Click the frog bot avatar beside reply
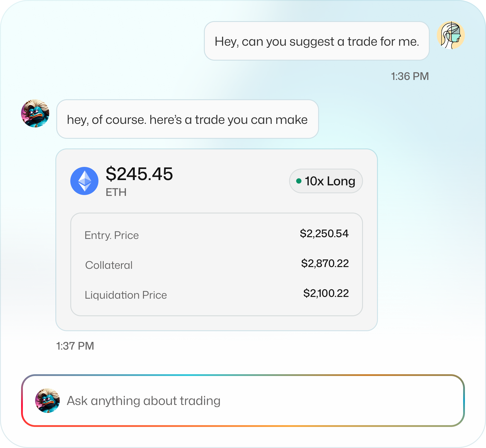 [x=35, y=113]
